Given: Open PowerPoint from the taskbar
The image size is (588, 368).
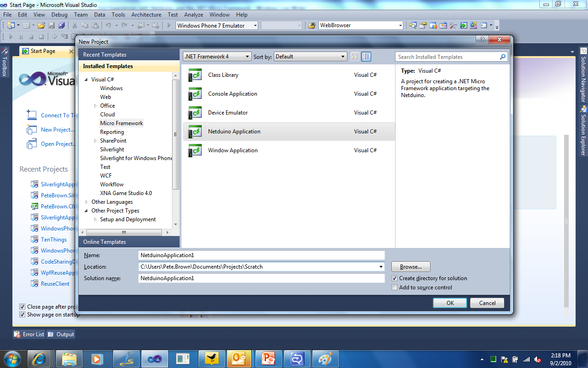Looking at the screenshot, I should [268, 358].
